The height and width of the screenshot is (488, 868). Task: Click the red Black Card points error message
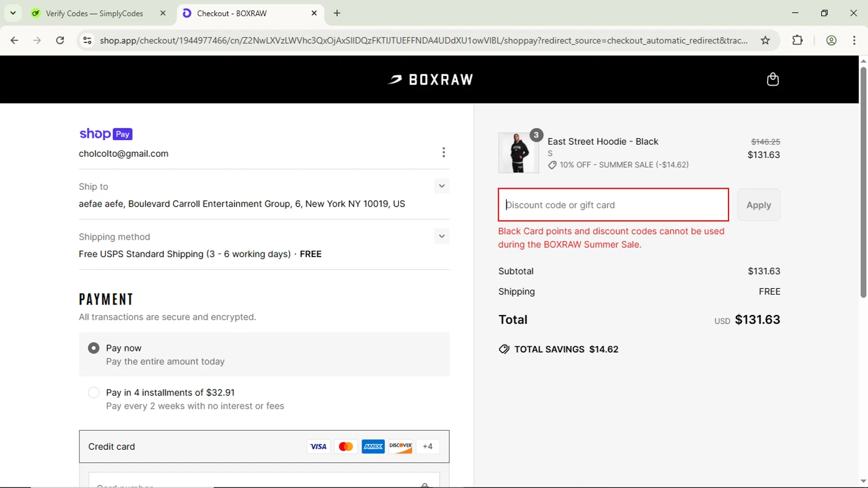click(611, 238)
